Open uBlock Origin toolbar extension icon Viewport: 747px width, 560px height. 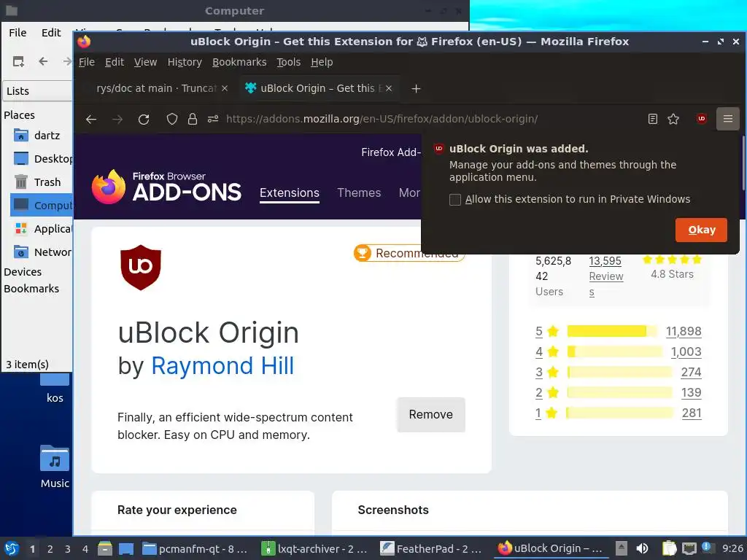(701, 119)
